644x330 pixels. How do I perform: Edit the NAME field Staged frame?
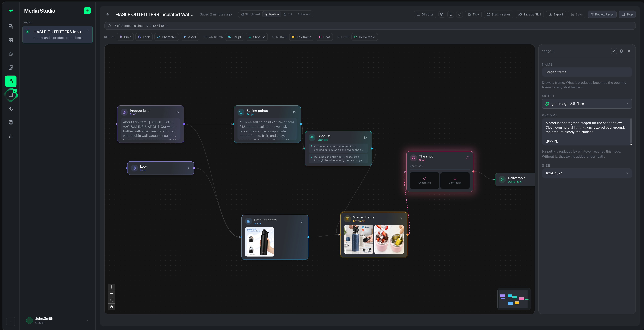[x=587, y=72]
